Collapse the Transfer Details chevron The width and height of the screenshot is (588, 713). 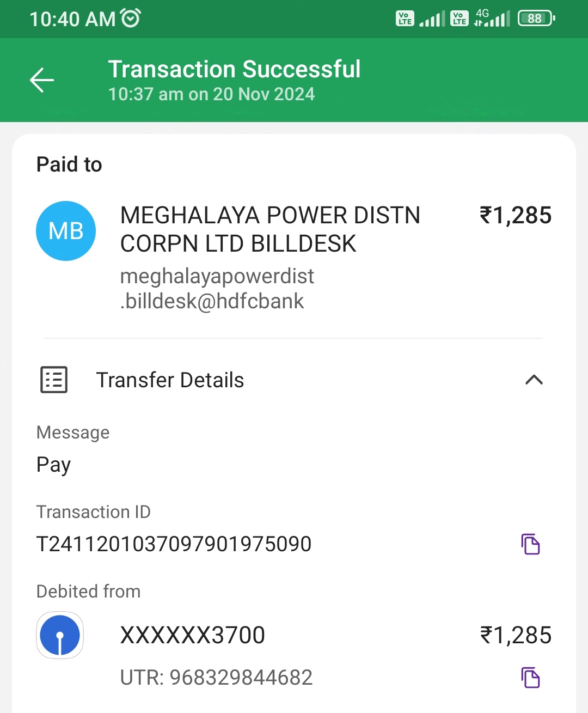click(x=534, y=380)
